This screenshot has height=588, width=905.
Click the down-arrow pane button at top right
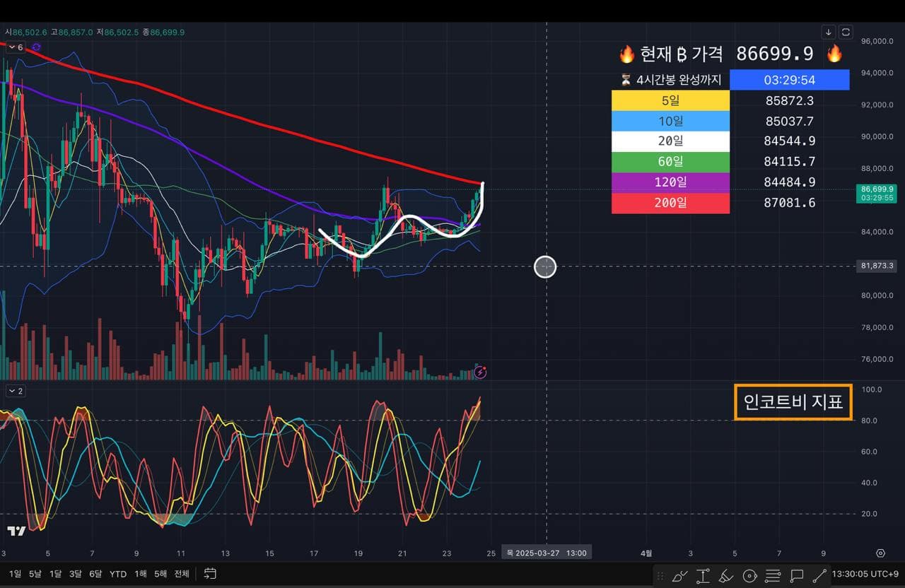829,32
